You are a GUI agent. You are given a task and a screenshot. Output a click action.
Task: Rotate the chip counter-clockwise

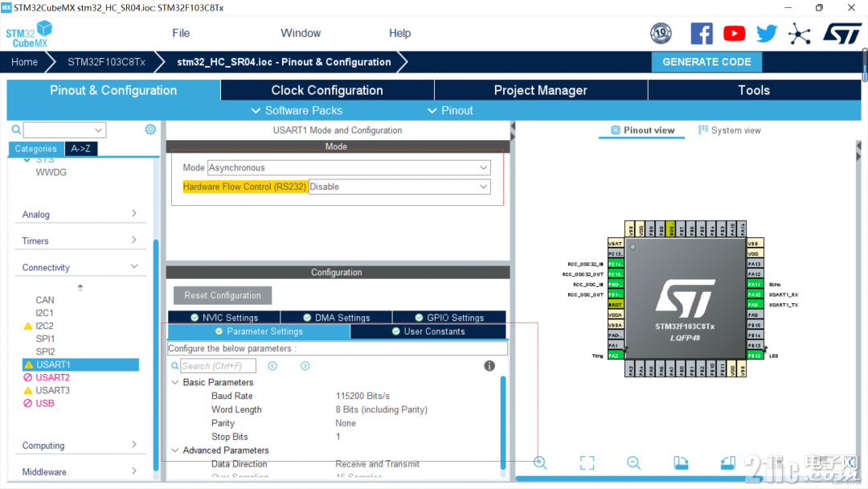728,462
